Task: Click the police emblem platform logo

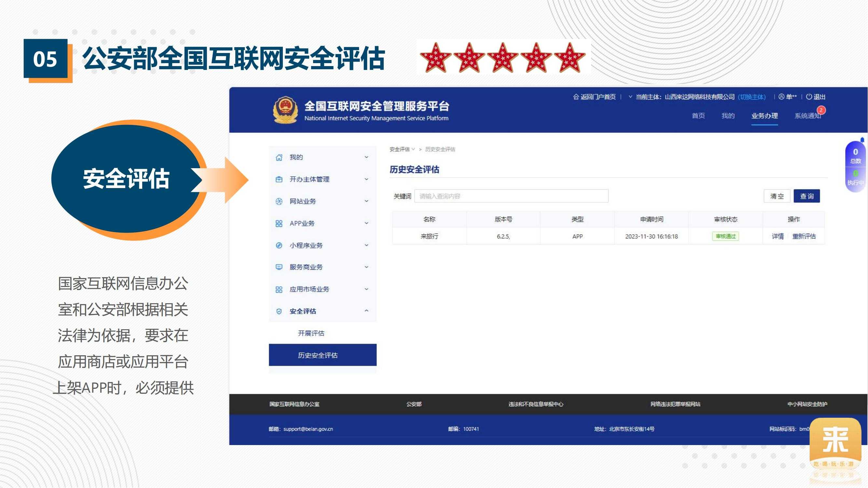Action: (x=285, y=110)
